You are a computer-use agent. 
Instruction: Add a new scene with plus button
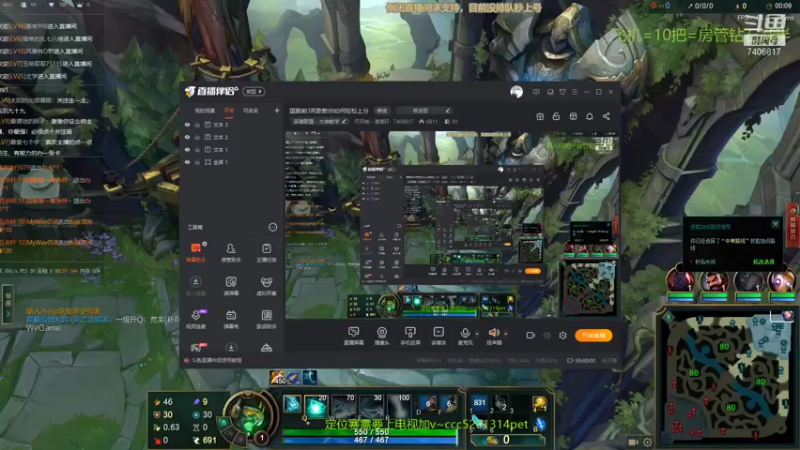click(277, 110)
